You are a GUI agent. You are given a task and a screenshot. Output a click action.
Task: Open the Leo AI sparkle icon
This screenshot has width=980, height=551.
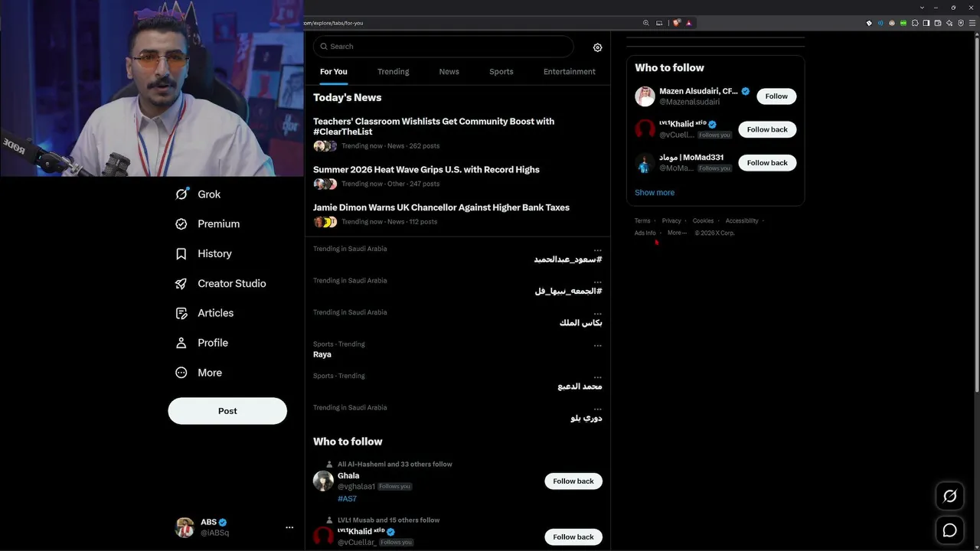pyautogui.click(x=949, y=23)
